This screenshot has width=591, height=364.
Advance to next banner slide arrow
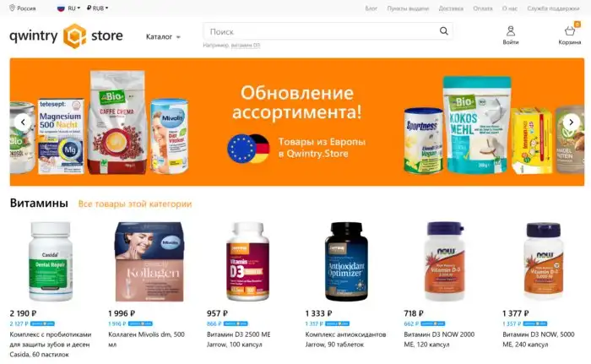(x=571, y=122)
